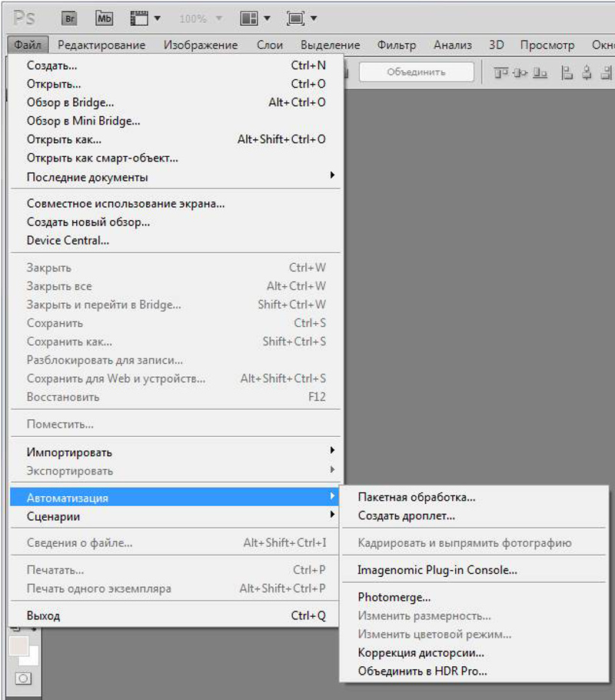Choose Открыть как... menu item

pyautogui.click(x=175, y=139)
